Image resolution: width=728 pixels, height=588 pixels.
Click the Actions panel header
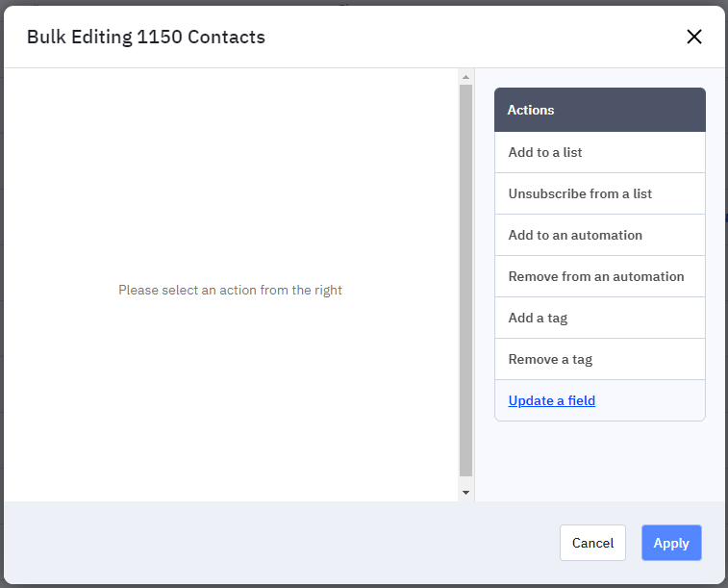600,110
